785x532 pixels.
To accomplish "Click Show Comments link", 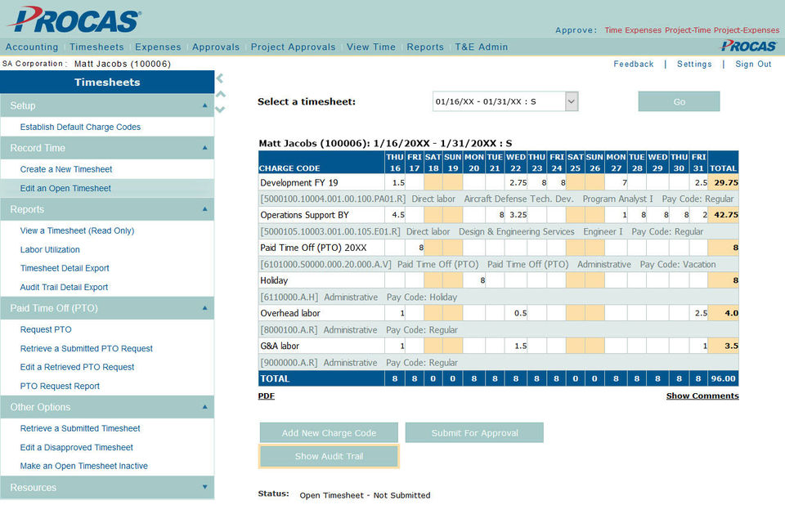I will click(702, 396).
